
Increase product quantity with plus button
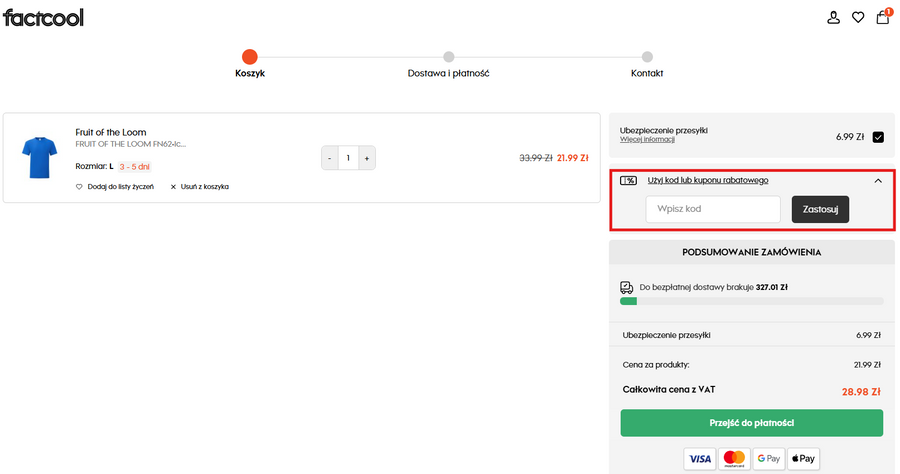[x=367, y=158]
